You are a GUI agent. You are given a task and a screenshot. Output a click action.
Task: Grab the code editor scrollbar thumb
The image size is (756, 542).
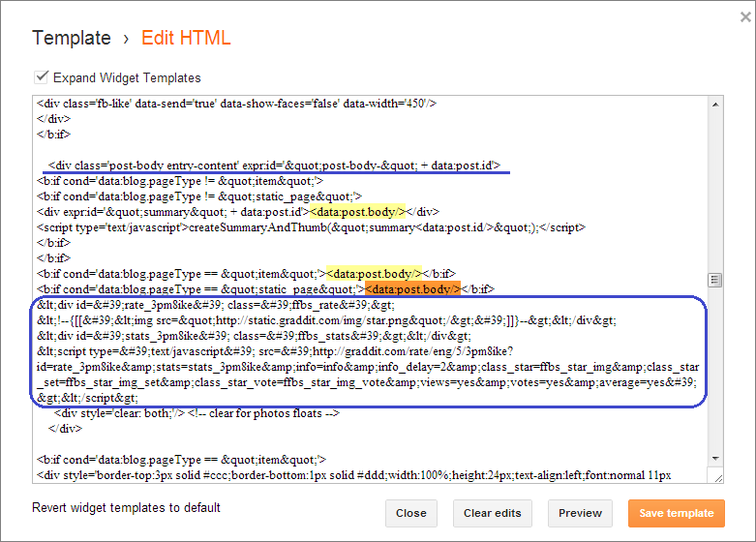pos(715,280)
